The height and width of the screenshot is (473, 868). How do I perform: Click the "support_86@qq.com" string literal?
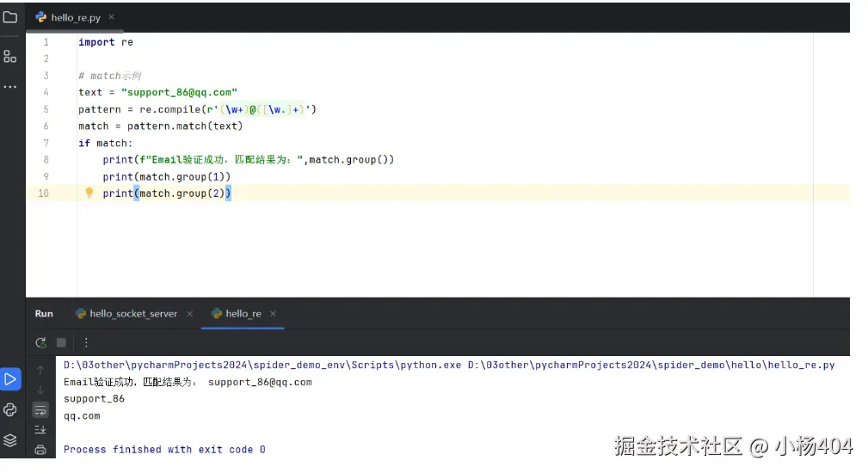pos(179,92)
